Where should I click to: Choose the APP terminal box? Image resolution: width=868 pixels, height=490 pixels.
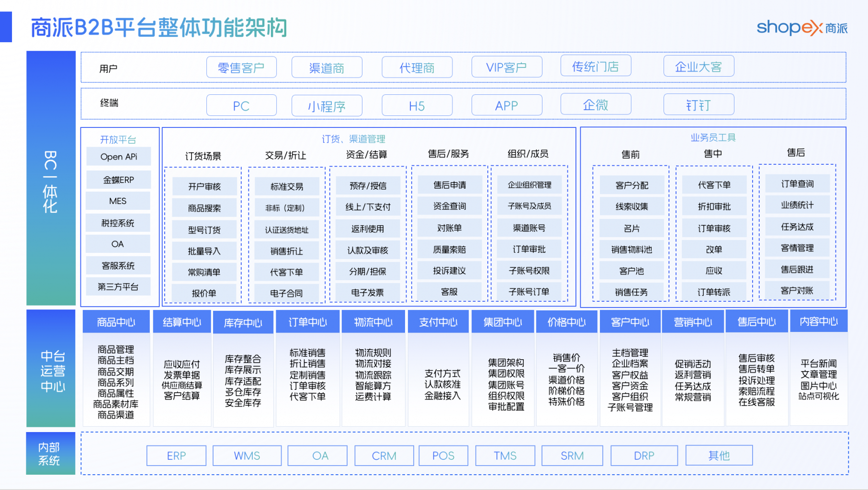point(507,104)
